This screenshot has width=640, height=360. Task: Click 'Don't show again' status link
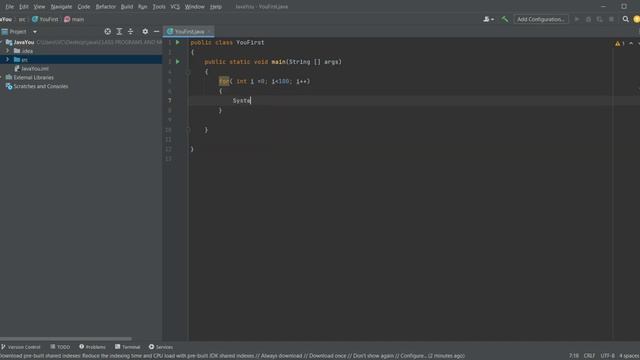point(374,356)
